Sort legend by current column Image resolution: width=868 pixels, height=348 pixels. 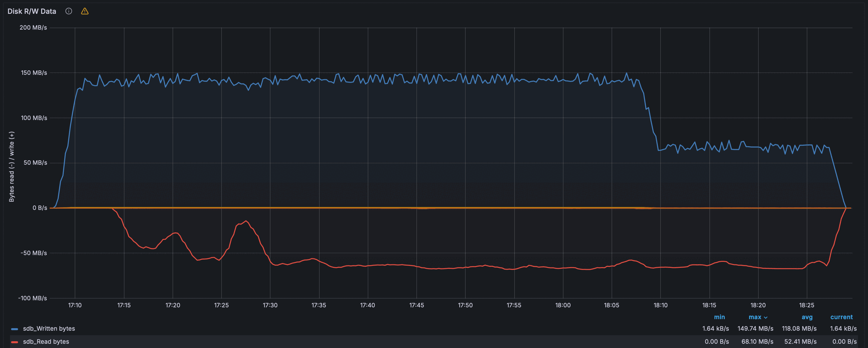coord(841,317)
